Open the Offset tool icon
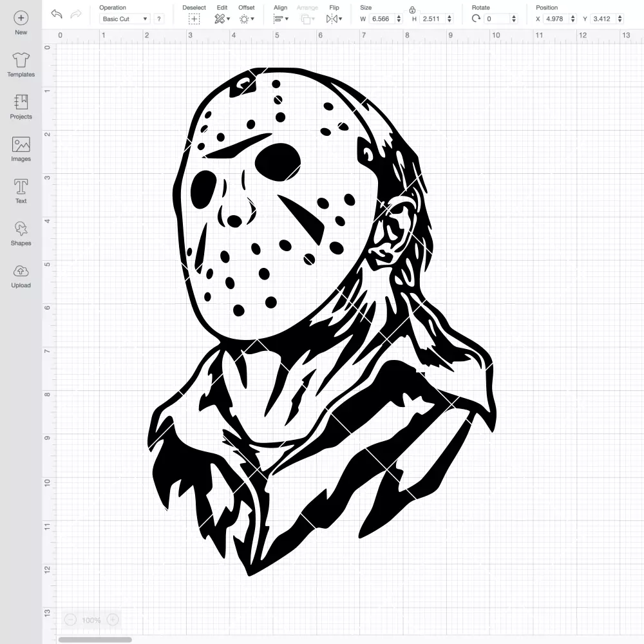Image resolution: width=644 pixels, height=644 pixels. coord(244,19)
